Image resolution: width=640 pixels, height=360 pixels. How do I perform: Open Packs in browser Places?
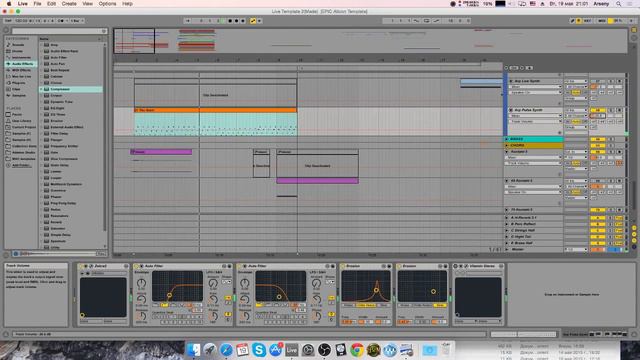17,114
